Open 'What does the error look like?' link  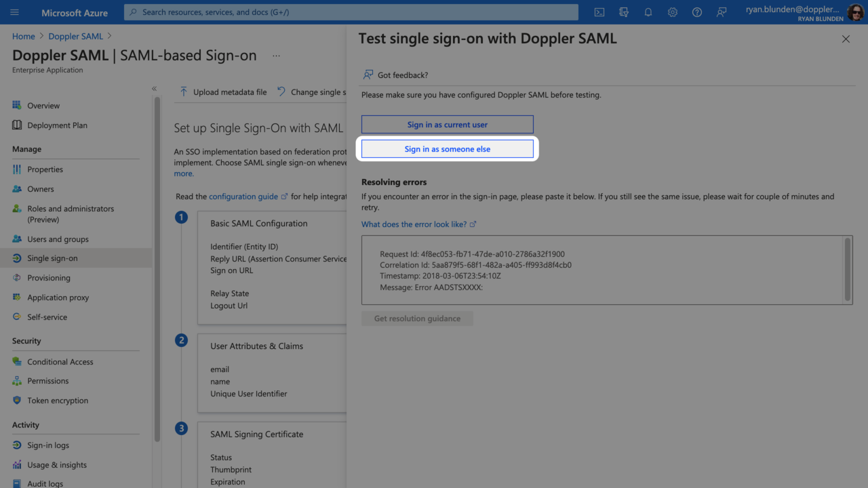419,224
